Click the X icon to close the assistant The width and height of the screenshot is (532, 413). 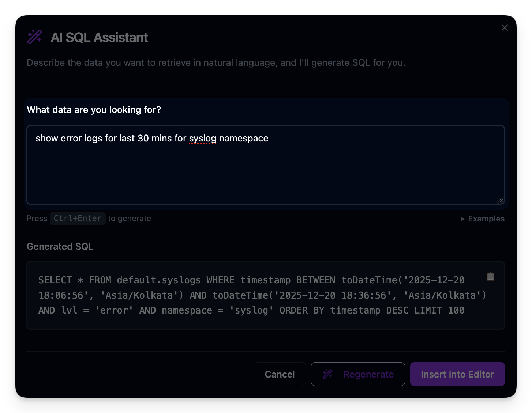pyautogui.click(x=505, y=27)
